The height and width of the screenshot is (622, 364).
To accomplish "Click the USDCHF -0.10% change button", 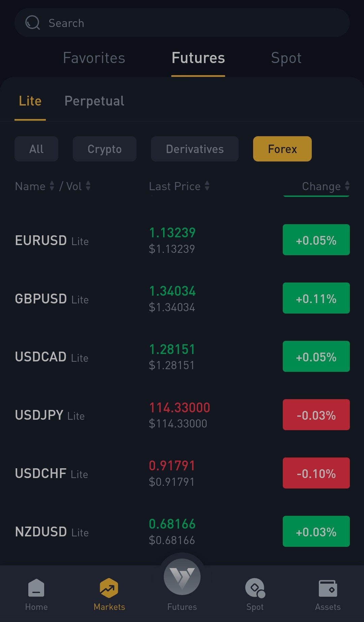I will pyautogui.click(x=316, y=473).
